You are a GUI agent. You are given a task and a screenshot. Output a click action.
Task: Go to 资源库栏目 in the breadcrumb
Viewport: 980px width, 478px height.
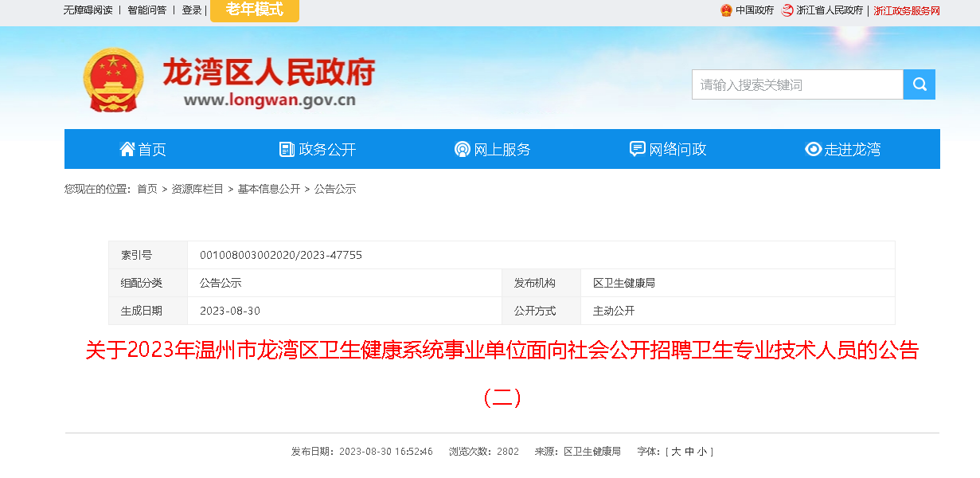pyautogui.click(x=197, y=189)
